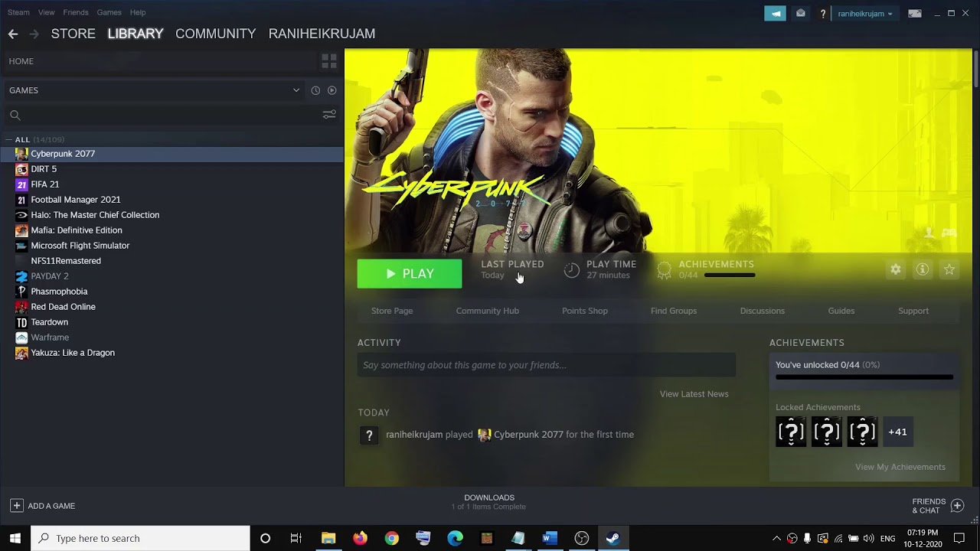980x551 pixels.
Task: Open the Help menu
Action: pos(138,12)
